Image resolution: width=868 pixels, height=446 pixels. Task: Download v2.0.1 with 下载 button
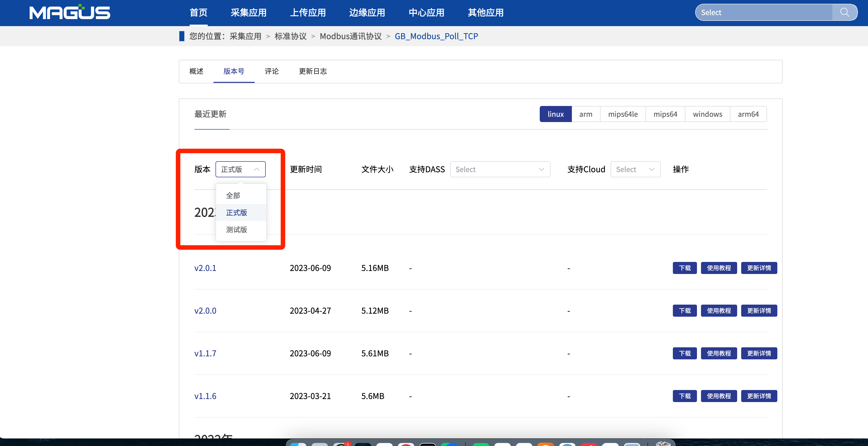click(685, 268)
